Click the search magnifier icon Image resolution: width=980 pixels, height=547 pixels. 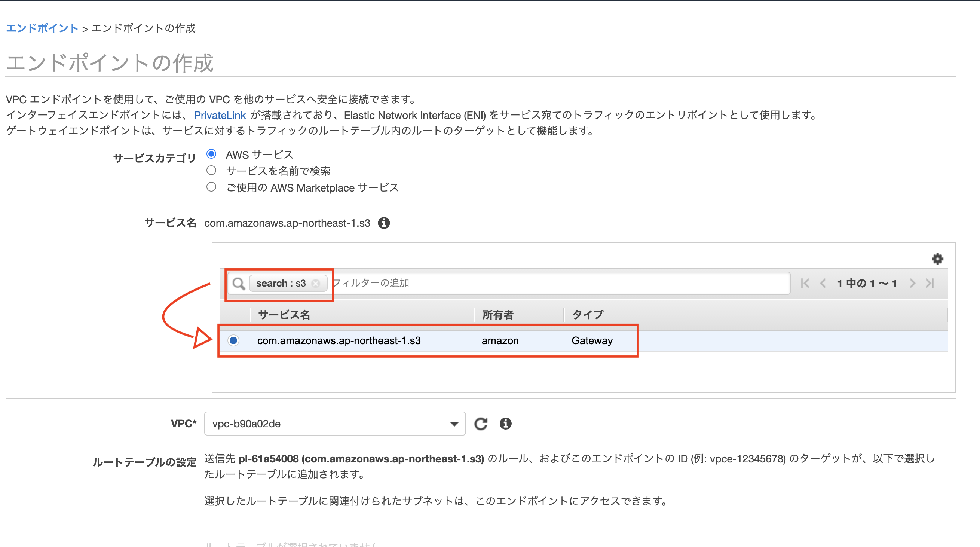click(239, 283)
